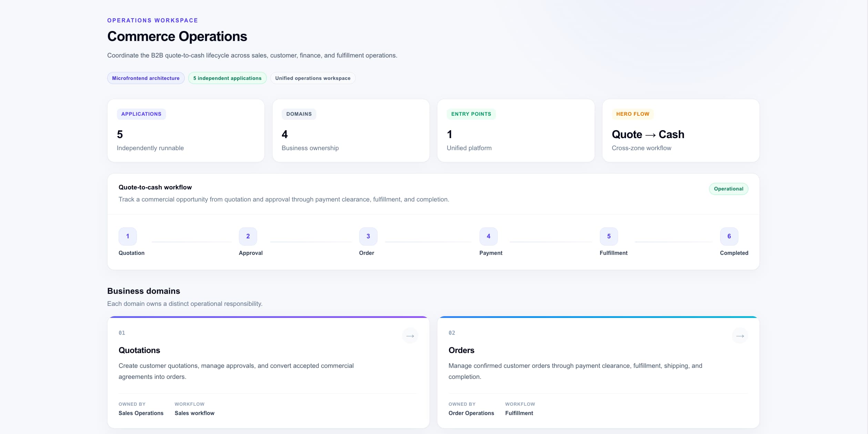Click the Independently runnable caption
The image size is (868, 434).
pos(150,148)
